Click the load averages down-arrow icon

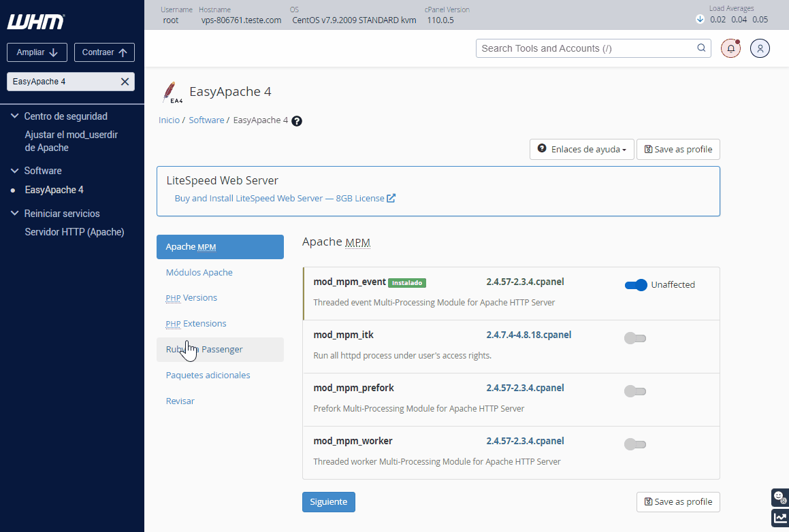tap(699, 19)
